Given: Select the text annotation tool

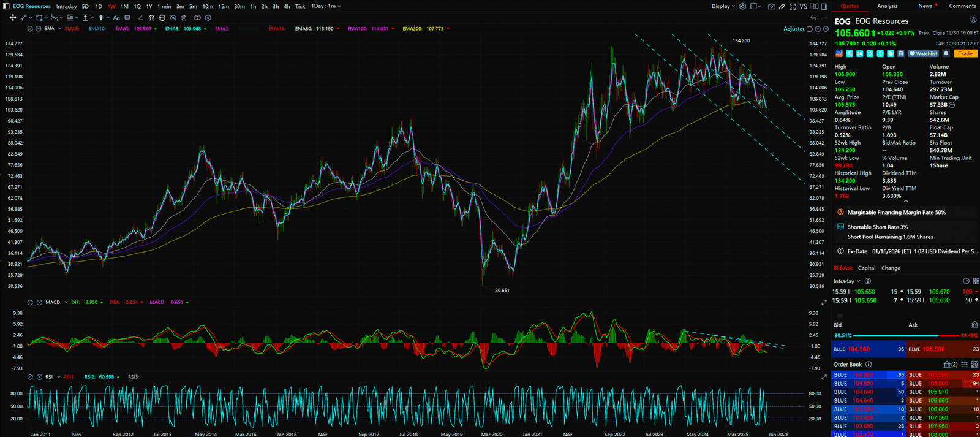Looking at the screenshot, I should point(116,18).
